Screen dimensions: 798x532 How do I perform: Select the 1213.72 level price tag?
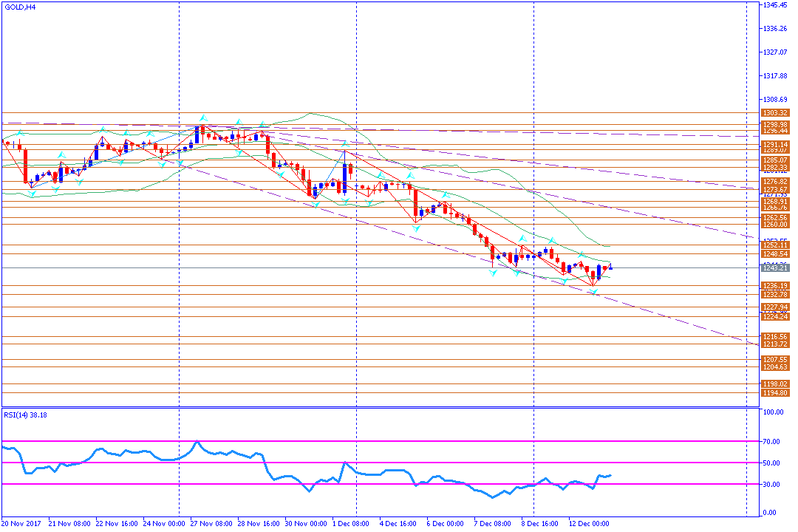click(x=775, y=344)
